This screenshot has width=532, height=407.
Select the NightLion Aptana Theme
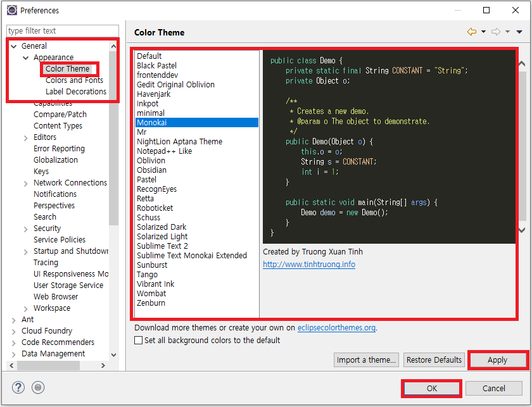tap(197, 141)
